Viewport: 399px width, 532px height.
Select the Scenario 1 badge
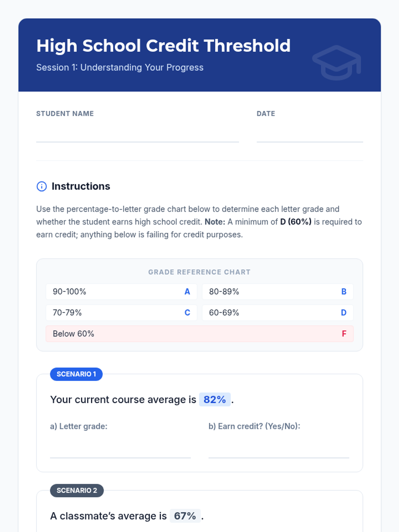[76, 374]
